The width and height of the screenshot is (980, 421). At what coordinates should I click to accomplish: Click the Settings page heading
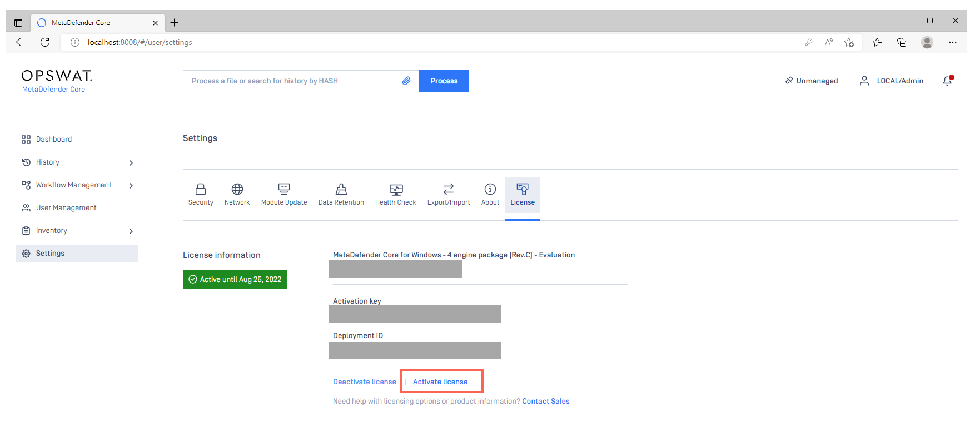[200, 138]
